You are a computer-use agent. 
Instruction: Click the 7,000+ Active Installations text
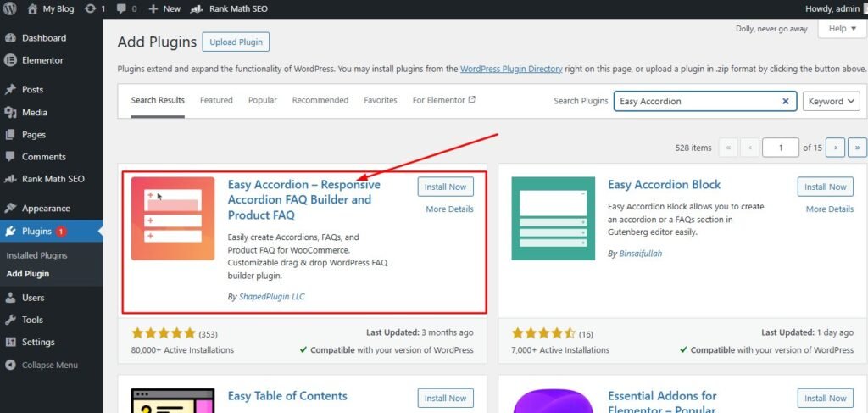[561, 350]
